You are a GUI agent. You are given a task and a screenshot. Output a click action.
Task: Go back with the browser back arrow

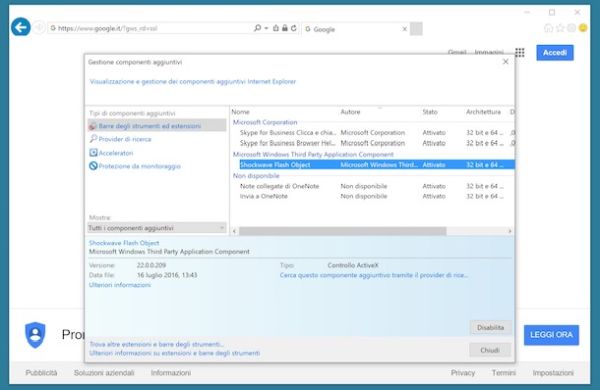click(21, 27)
